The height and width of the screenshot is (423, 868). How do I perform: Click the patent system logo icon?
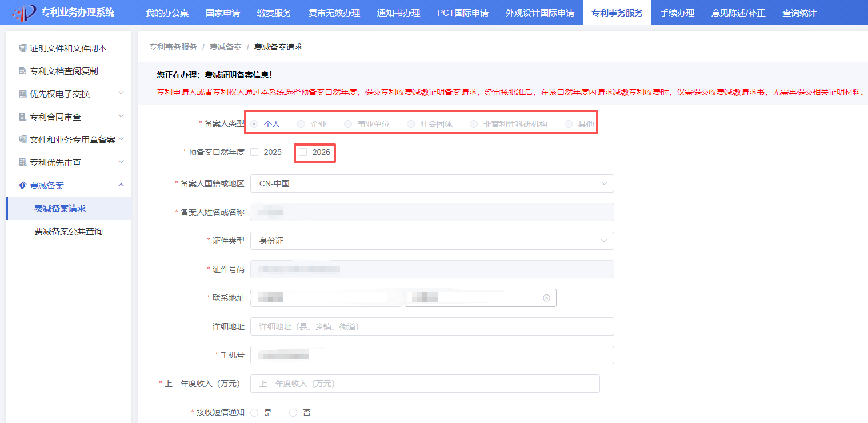tap(24, 13)
